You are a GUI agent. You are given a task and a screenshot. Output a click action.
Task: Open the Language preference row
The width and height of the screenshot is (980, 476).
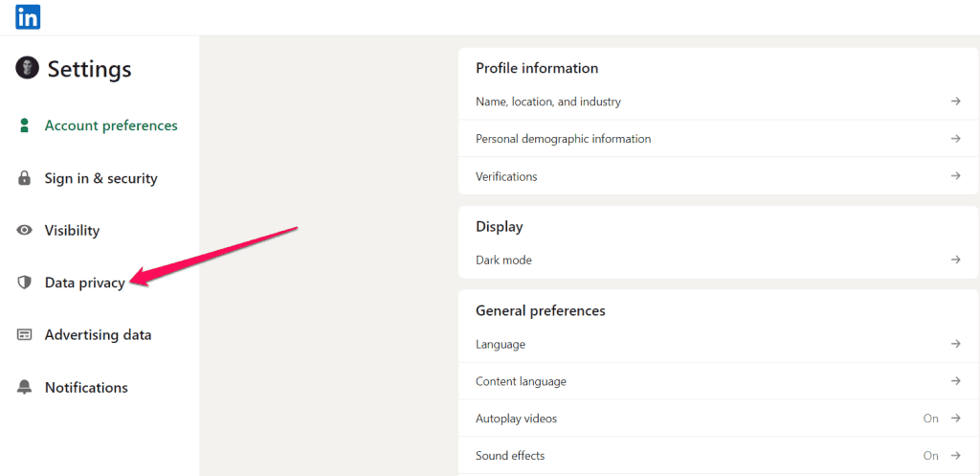pyautogui.click(x=718, y=344)
